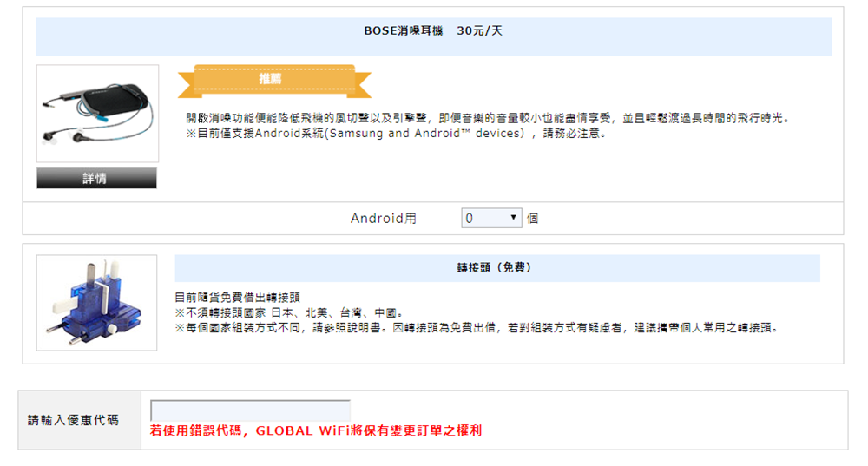868x466 pixels.
Task: Click the Android-only support notice line
Action: tap(397, 134)
